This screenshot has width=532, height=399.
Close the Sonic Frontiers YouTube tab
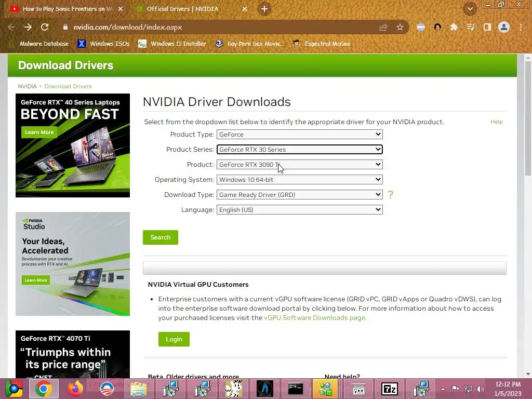[121, 9]
